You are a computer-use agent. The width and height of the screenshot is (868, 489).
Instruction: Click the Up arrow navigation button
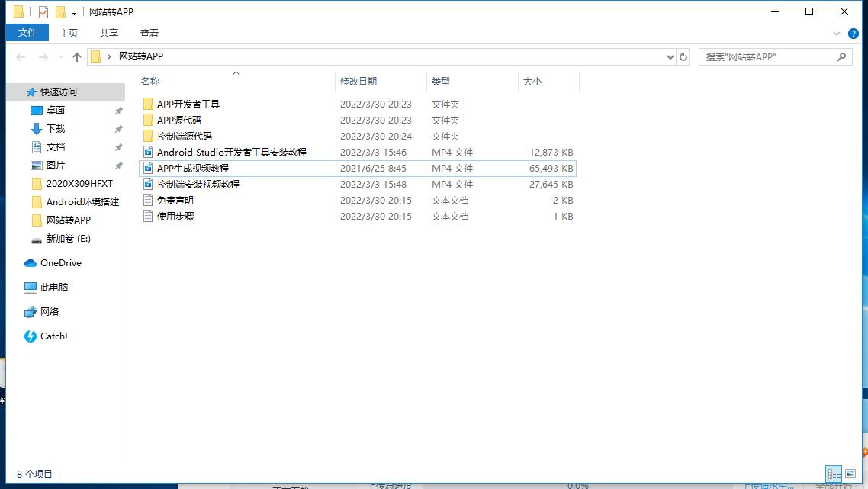77,57
